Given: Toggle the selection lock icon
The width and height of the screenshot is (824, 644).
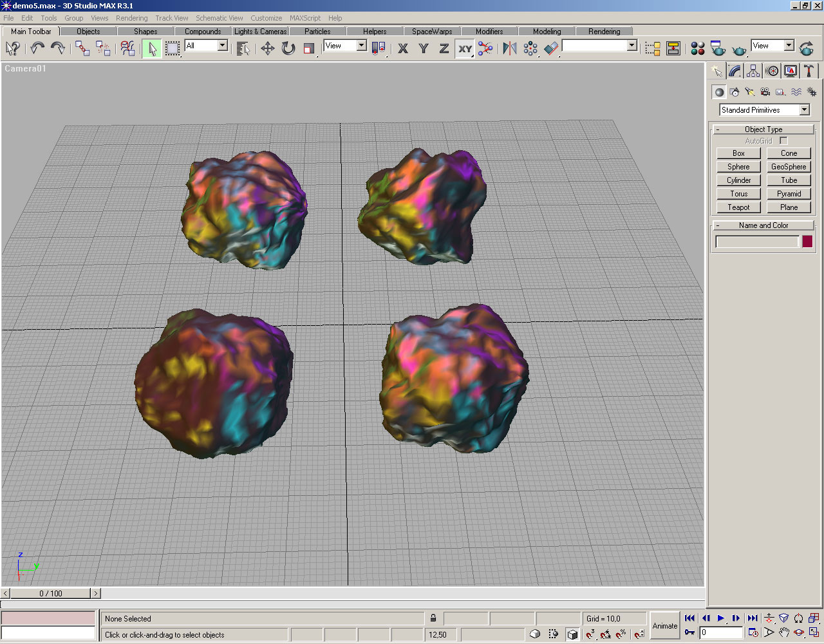Looking at the screenshot, I should point(433,618).
